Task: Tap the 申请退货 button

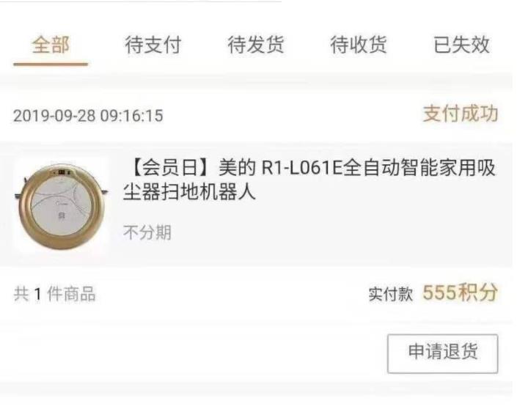Action: 442,353
